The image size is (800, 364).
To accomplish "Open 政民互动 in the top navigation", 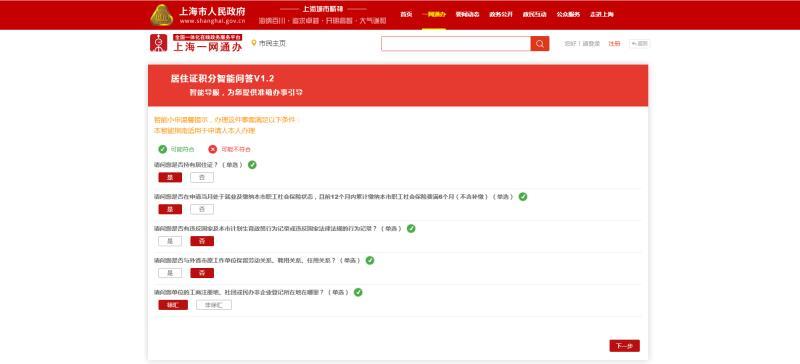I will tap(534, 14).
